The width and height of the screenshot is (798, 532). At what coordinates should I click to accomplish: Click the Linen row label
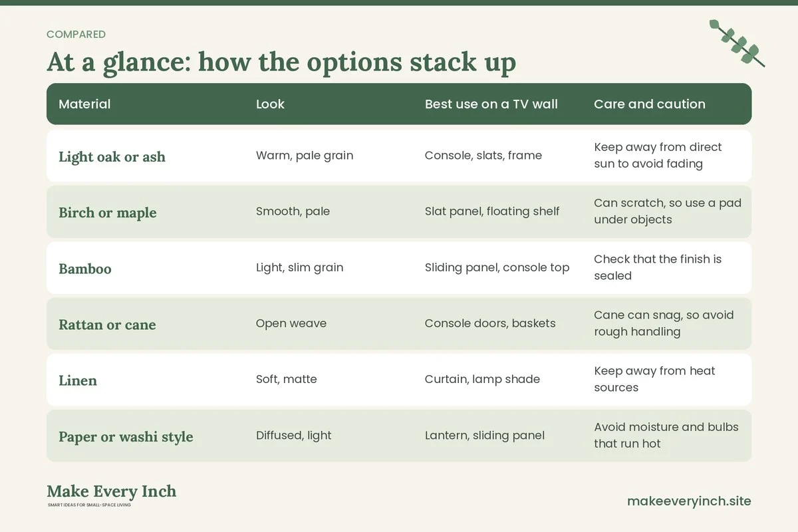78,380
